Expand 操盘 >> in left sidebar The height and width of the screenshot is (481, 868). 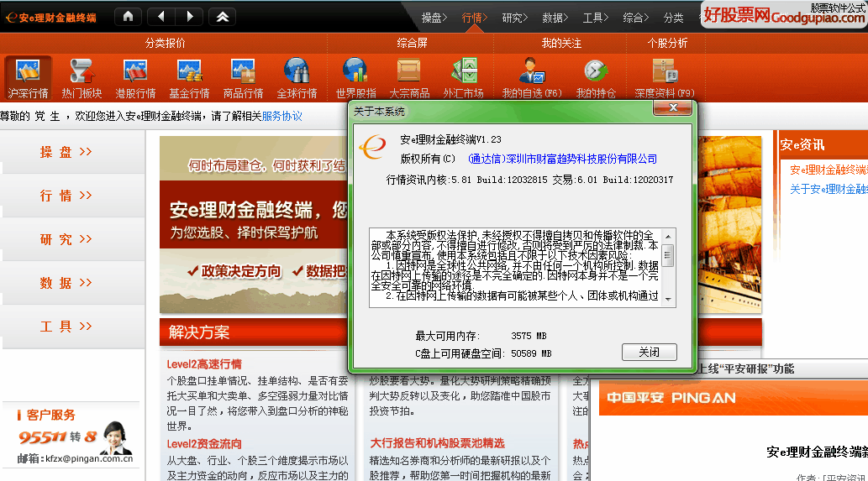coord(66,152)
